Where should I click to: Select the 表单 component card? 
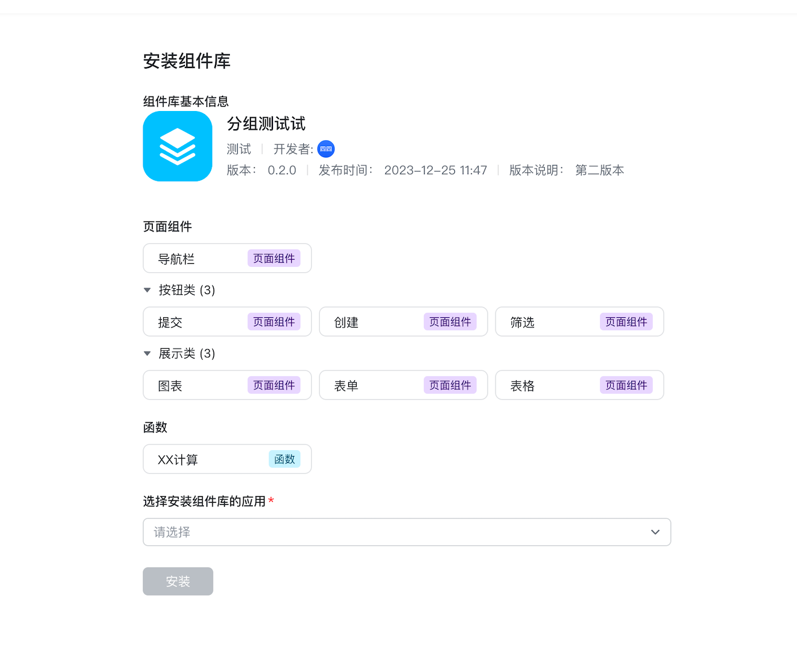point(403,385)
